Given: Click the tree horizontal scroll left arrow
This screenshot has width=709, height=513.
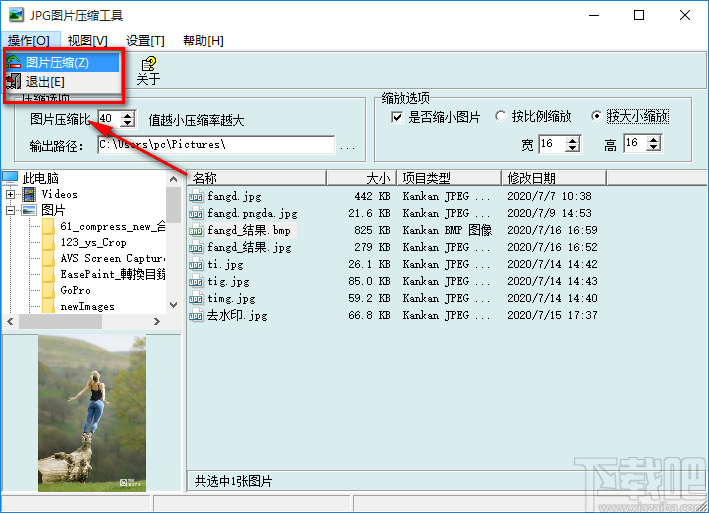Looking at the screenshot, I should pyautogui.click(x=10, y=321).
